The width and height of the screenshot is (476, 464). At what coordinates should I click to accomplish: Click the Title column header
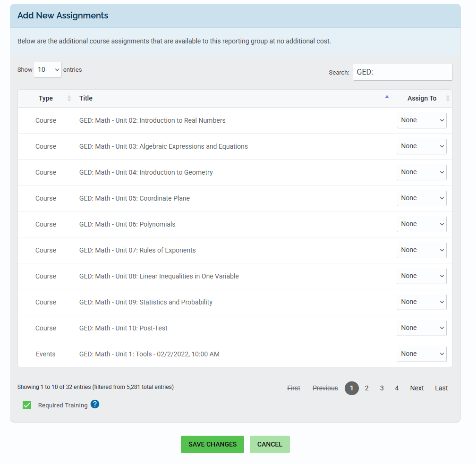(x=86, y=98)
